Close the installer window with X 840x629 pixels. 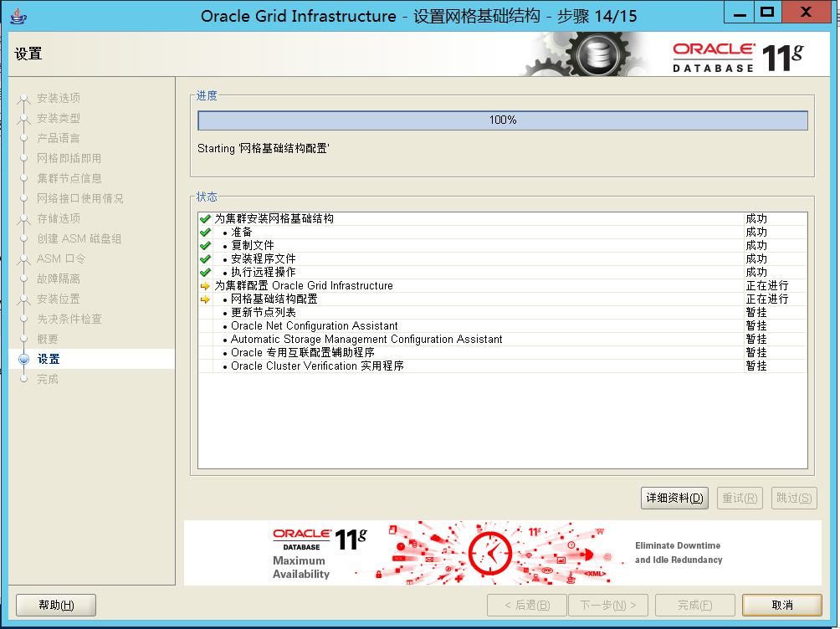coord(807,13)
